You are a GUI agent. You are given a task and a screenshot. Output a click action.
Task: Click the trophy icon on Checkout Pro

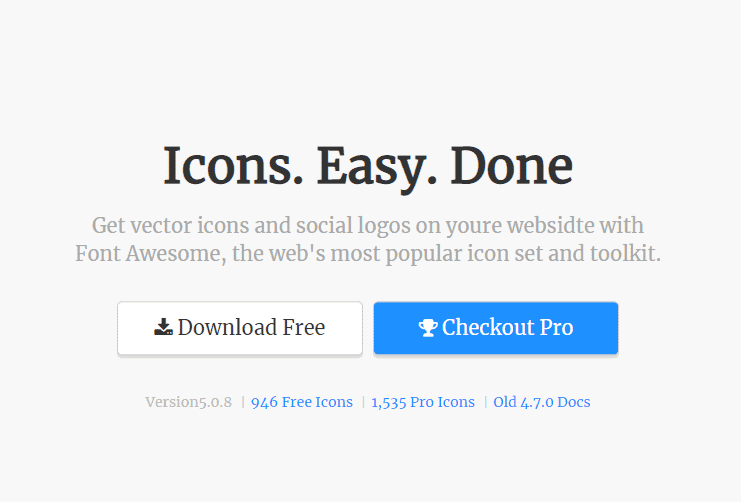pos(428,328)
